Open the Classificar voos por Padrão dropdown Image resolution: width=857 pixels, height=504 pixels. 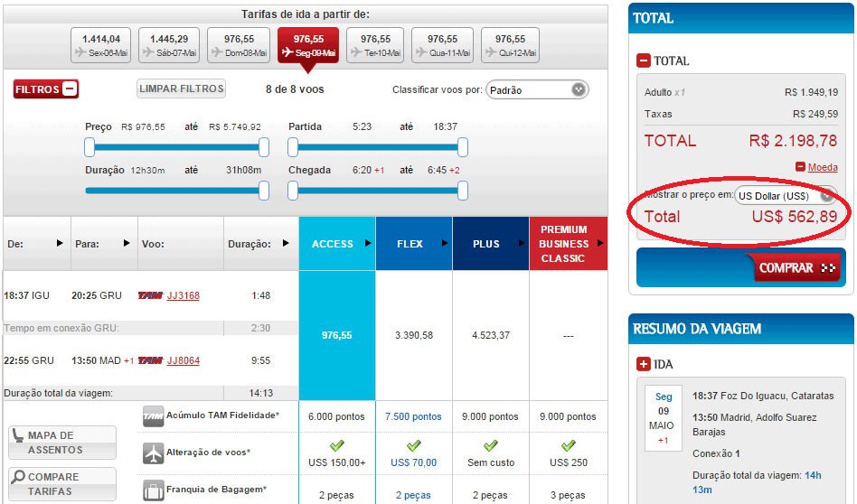click(537, 89)
